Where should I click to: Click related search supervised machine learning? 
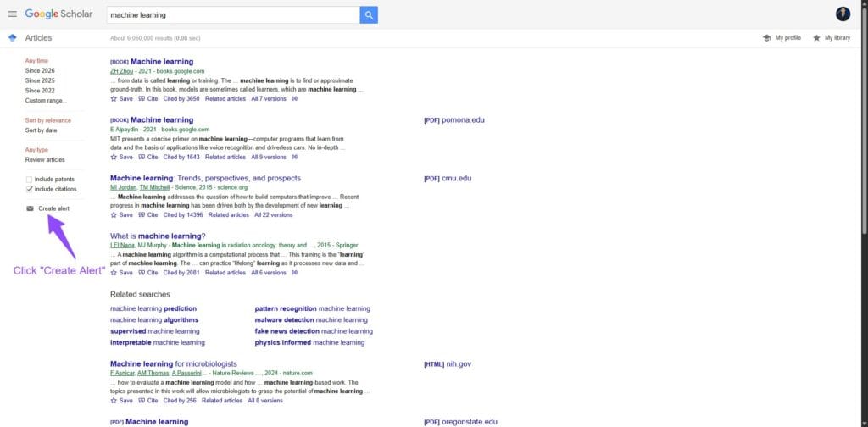[154, 331]
